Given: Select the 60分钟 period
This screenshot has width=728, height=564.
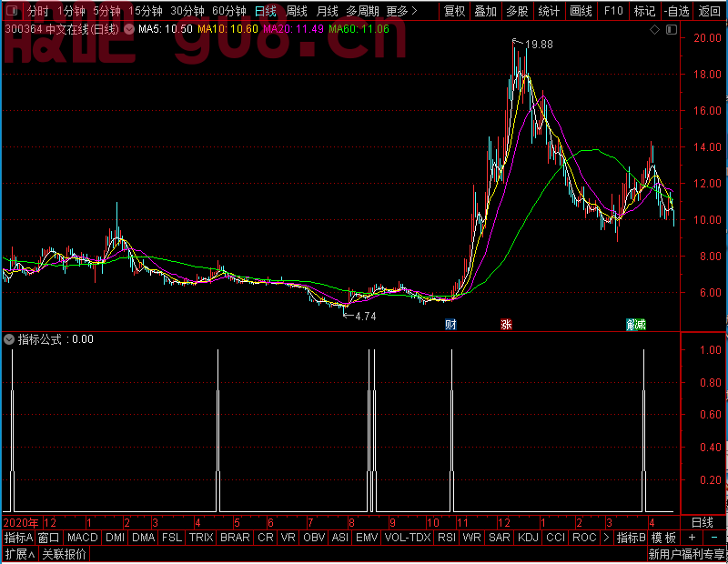Looking at the screenshot, I should point(229,11).
